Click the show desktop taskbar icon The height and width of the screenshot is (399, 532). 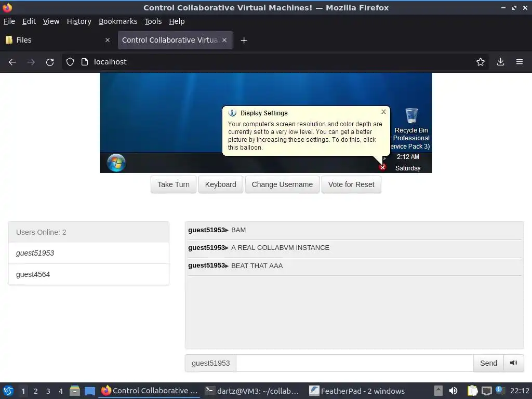(x=89, y=391)
